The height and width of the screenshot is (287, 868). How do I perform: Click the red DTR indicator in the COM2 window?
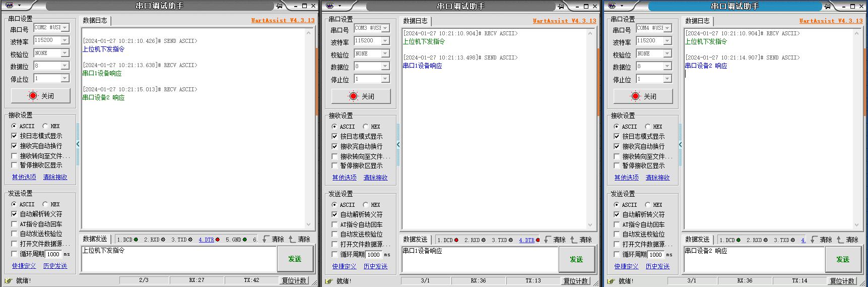click(217, 240)
